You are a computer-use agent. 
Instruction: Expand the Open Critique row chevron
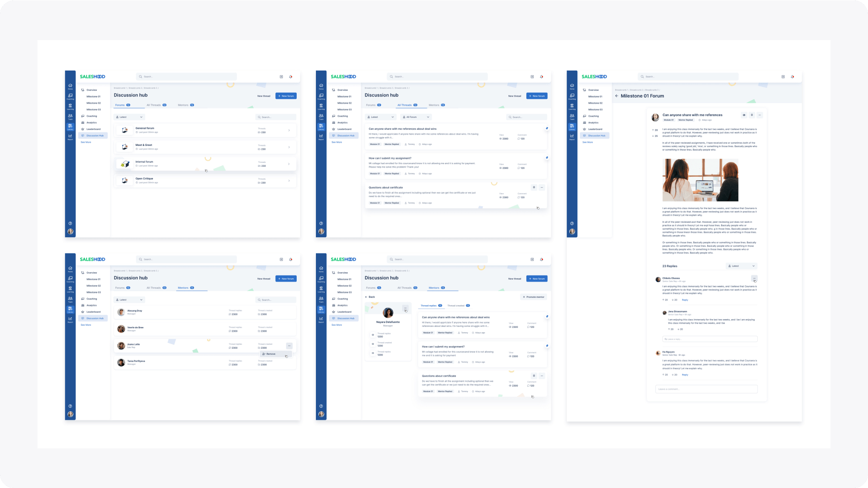[289, 181]
